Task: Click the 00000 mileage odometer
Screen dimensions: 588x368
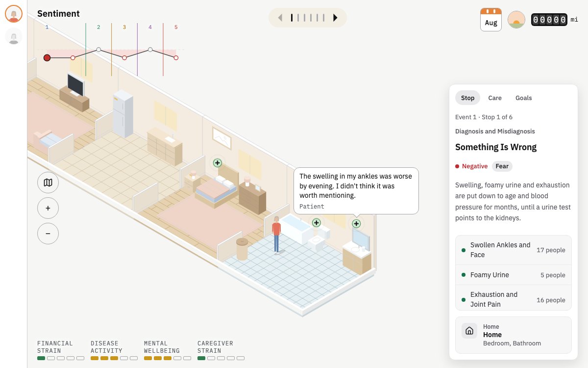Action: (x=549, y=20)
